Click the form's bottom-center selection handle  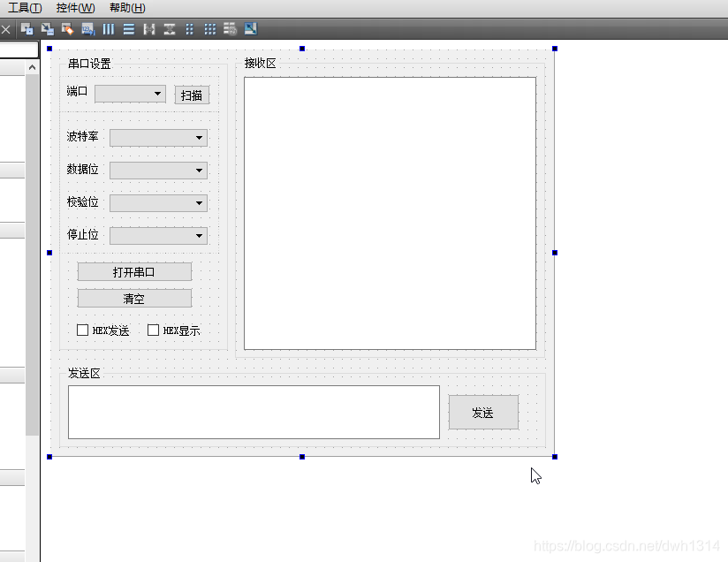click(302, 457)
